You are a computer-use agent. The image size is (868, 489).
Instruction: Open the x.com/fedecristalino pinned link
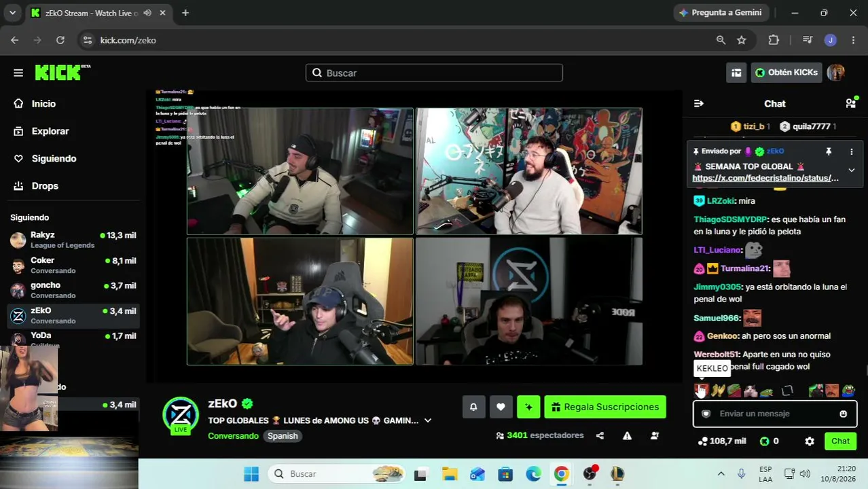click(x=765, y=178)
